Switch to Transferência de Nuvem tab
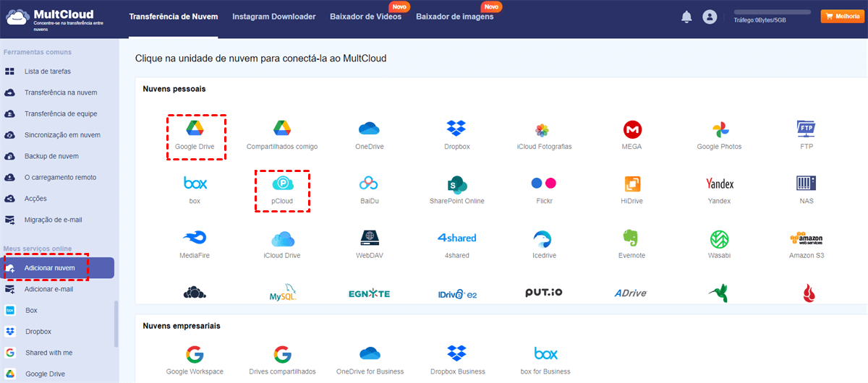Viewport: 868px width, 383px height. click(173, 17)
